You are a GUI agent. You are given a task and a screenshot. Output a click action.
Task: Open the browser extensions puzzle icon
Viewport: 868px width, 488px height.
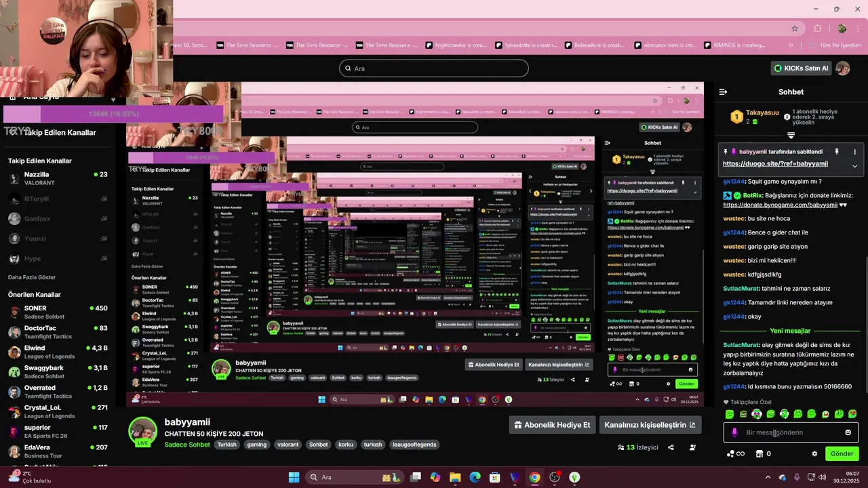pos(818,28)
